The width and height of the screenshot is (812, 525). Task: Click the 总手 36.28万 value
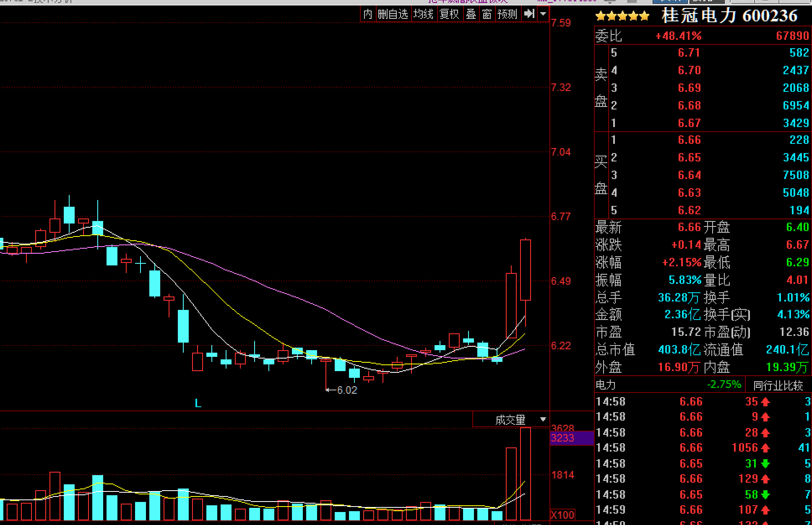click(679, 298)
